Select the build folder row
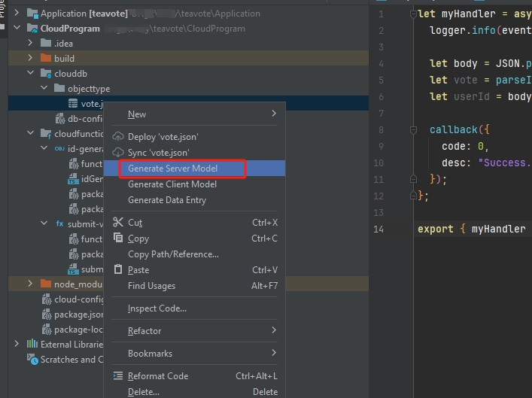Image resolution: width=532 pixels, height=398 pixels. pos(188,58)
